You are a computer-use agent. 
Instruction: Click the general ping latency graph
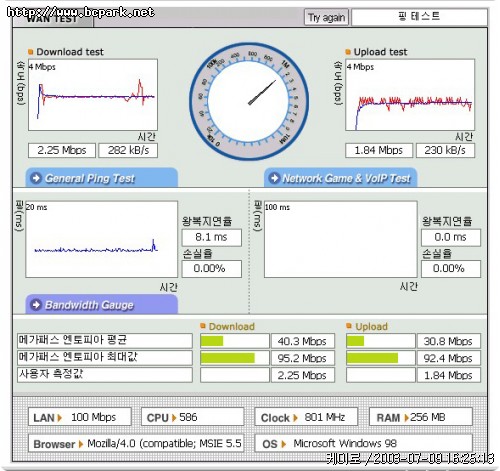(102, 239)
